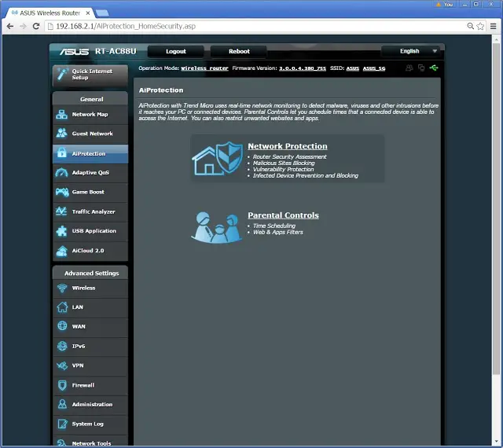Image resolution: width=503 pixels, height=448 pixels.
Task: Click the IPv6 globe icon
Action: pos(62,346)
